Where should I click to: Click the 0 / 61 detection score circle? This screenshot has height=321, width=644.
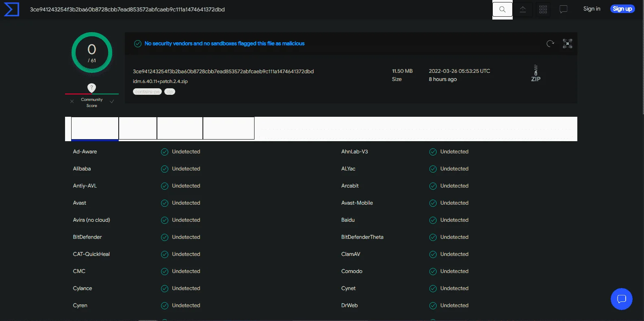point(92,52)
